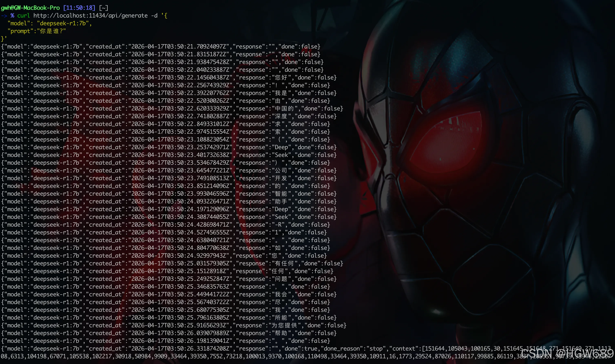Click timestamp 2026-04-17T03:50:24.197129096Z
The image size is (615, 364).
[x=180, y=209]
